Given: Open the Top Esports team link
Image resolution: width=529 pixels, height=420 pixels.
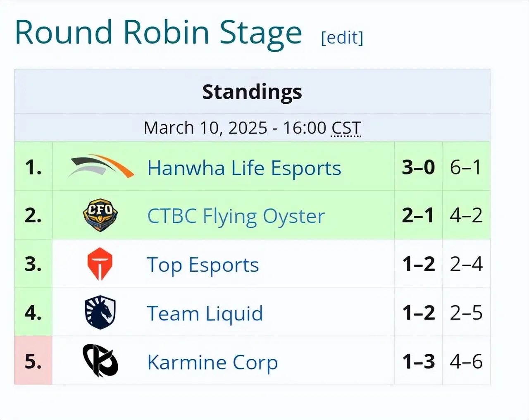Looking at the screenshot, I should click(x=203, y=265).
